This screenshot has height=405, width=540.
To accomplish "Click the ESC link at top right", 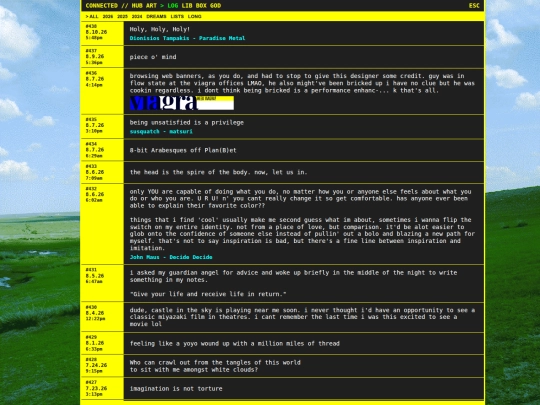I will point(474,6).
